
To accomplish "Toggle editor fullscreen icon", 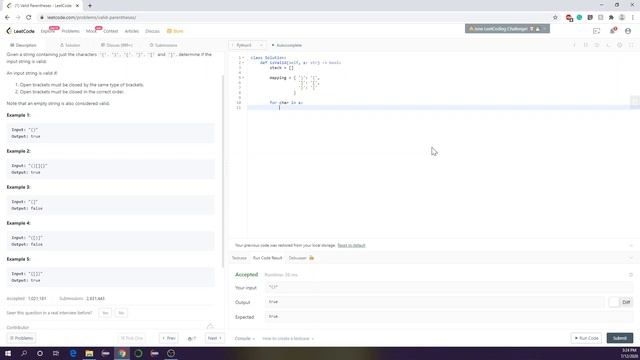I will click(x=631, y=45).
